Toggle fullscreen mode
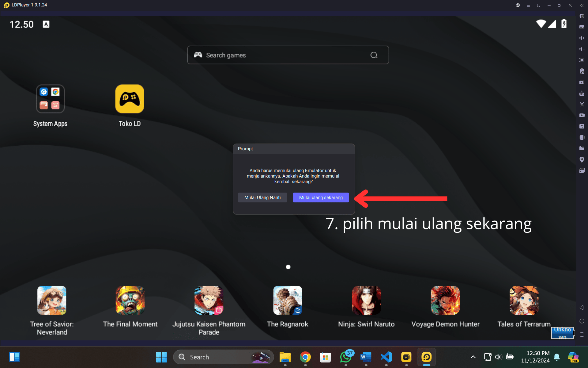The width and height of the screenshot is (588, 368). pyautogui.click(x=582, y=60)
